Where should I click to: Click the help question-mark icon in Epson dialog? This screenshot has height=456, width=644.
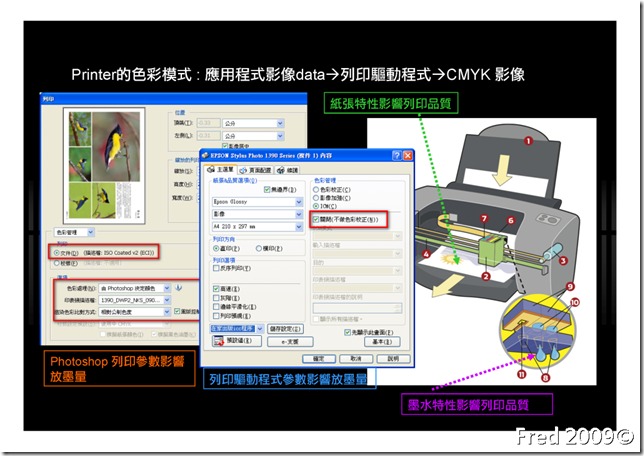(x=396, y=155)
